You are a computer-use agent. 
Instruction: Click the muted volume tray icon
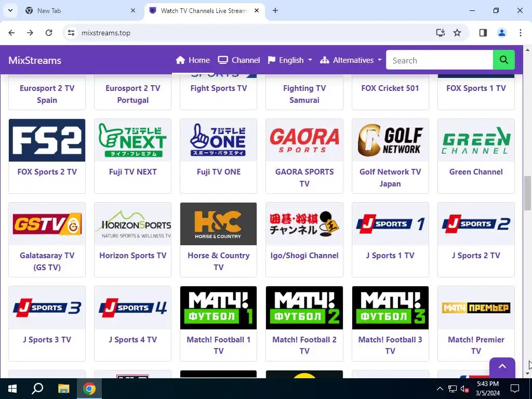(465, 389)
